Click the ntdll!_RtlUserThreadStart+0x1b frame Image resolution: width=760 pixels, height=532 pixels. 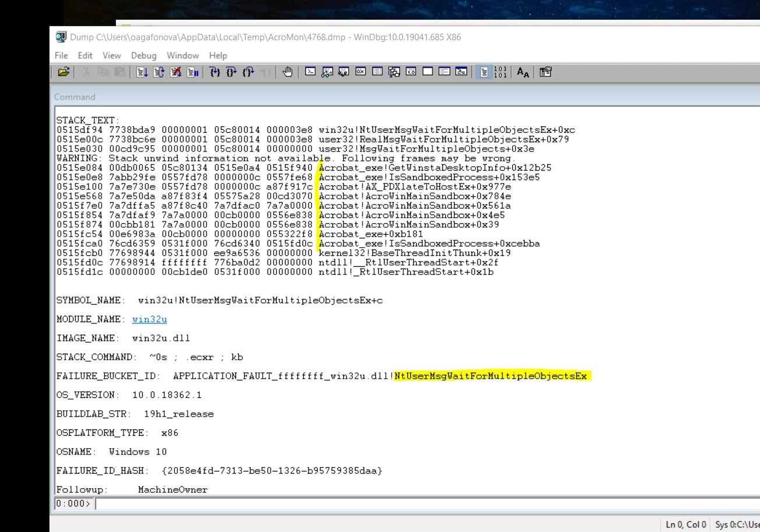(406, 272)
